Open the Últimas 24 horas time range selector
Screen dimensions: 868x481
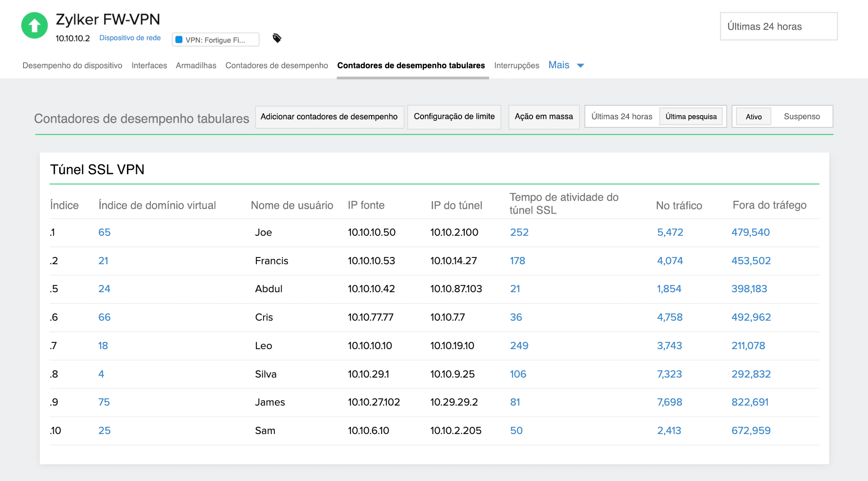(x=778, y=26)
